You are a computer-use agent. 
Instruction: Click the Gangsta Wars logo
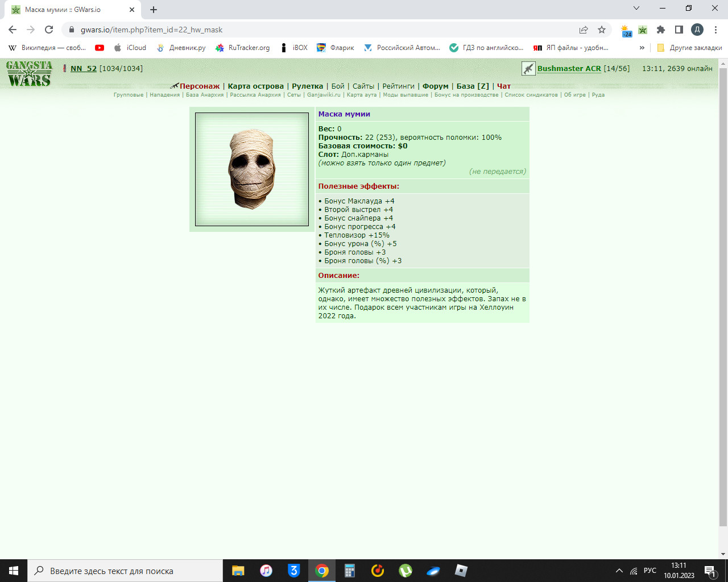tap(30, 74)
